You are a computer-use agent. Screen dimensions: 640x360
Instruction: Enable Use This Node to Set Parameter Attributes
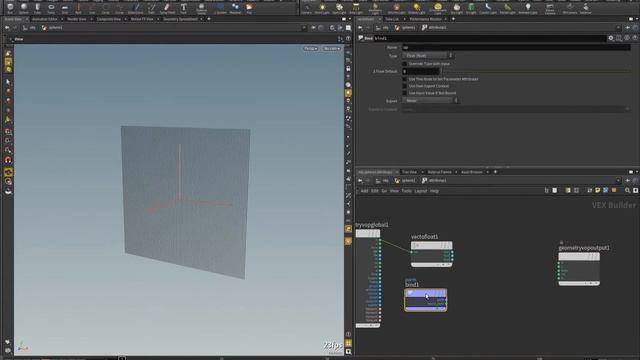point(404,79)
